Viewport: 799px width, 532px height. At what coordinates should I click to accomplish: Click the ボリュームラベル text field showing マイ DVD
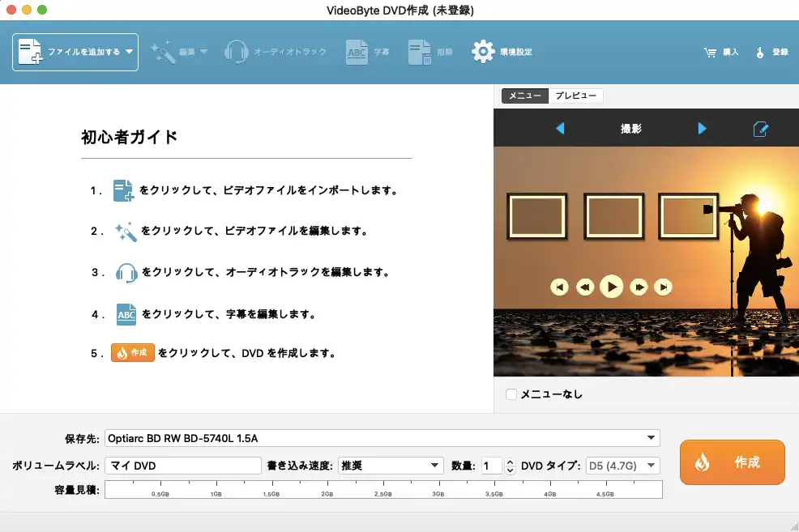(182, 465)
